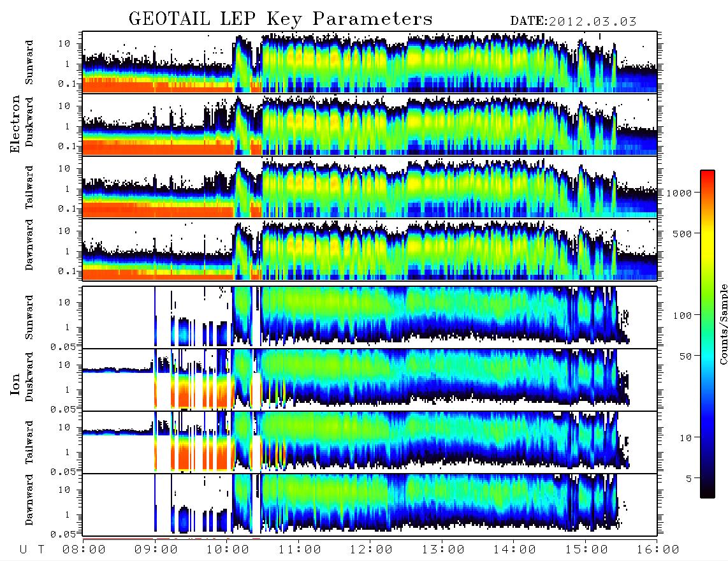This screenshot has width=728, height=561.
Task: Click the "50" colorbar tick value
Action: (685, 356)
